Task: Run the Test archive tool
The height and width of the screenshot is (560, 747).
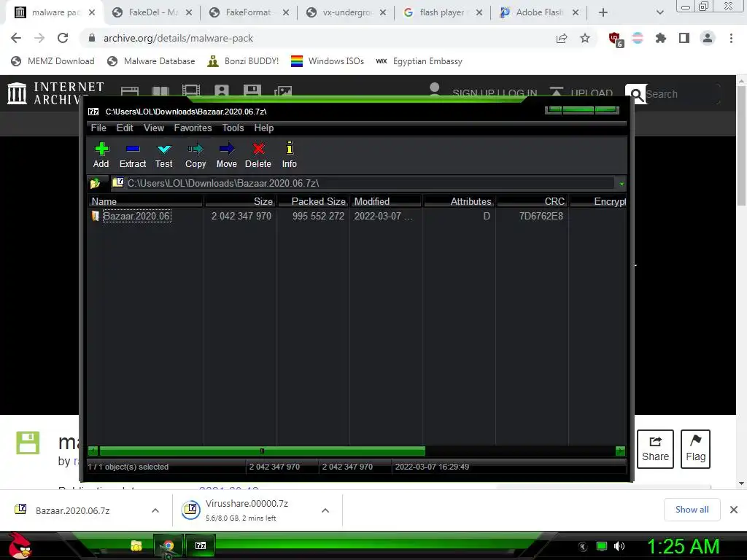Action: click(164, 155)
